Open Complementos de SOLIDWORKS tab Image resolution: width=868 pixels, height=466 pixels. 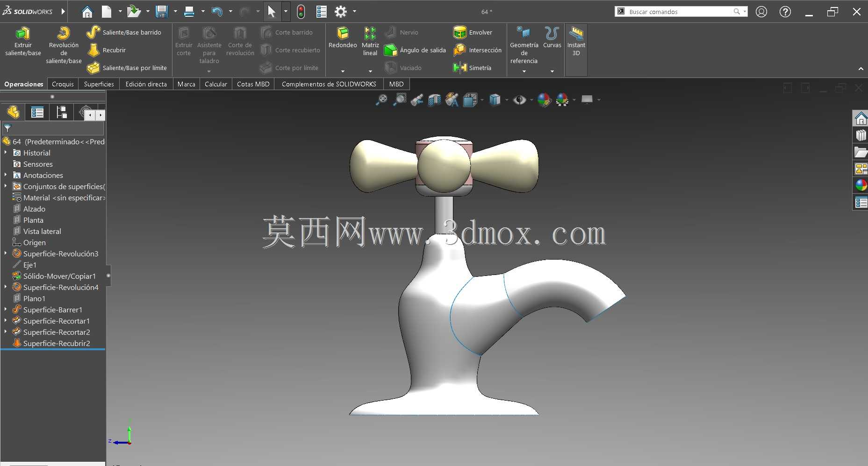point(329,84)
